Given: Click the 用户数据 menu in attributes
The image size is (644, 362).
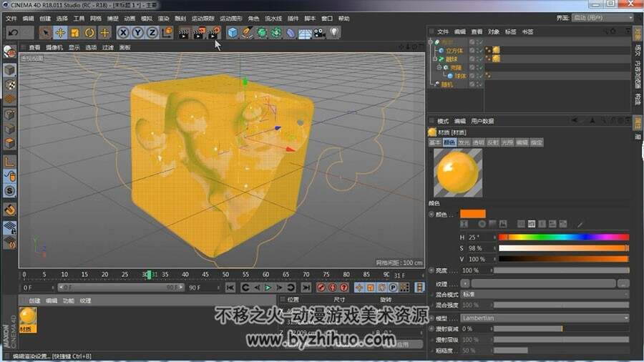Looking at the screenshot, I should pos(482,121).
